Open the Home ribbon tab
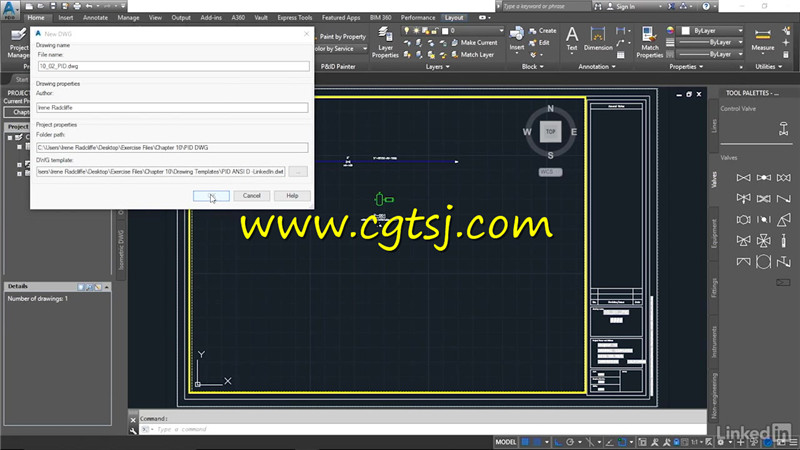 36,17
